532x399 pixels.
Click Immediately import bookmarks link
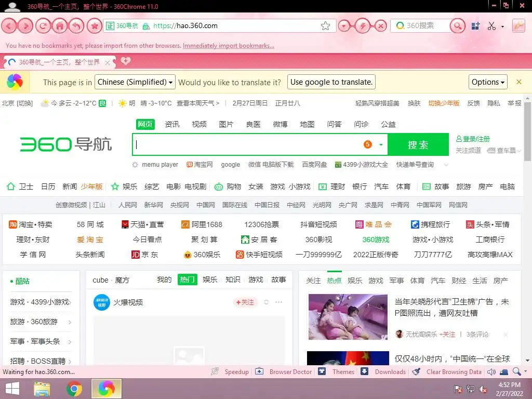[x=229, y=46]
